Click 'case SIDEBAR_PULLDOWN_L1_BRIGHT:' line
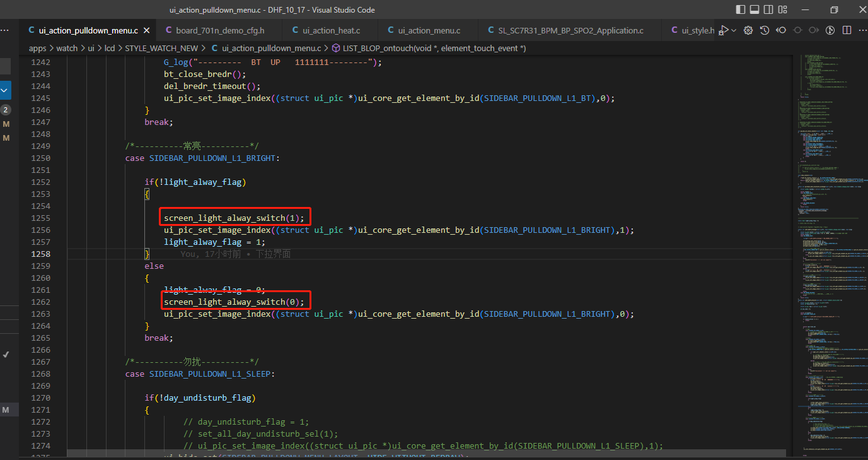Image resolution: width=868 pixels, height=460 pixels. point(202,158)
